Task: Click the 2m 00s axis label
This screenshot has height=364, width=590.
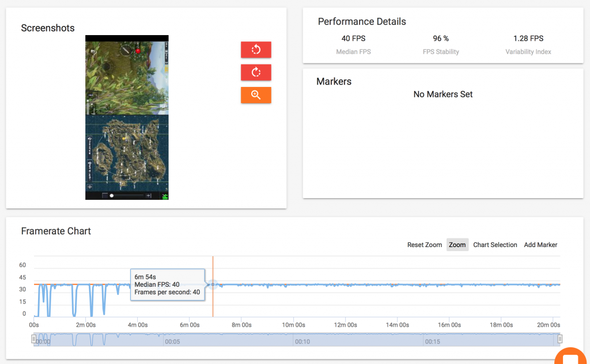Action: [86, 325]
